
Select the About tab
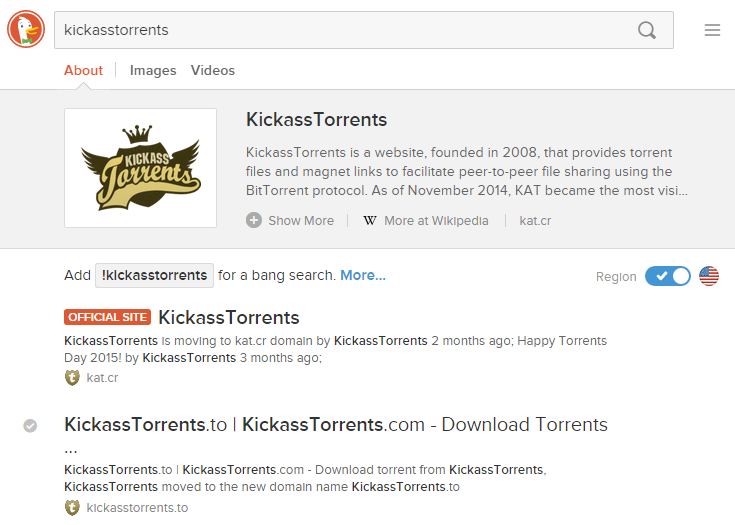(83, 70)
